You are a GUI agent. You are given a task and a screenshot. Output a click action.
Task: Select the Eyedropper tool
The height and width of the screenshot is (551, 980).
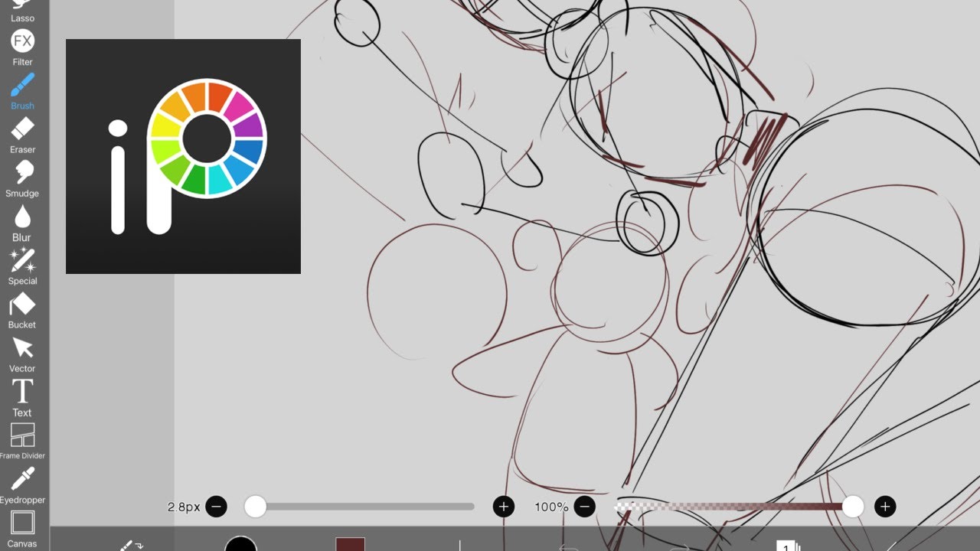point(22,486)
